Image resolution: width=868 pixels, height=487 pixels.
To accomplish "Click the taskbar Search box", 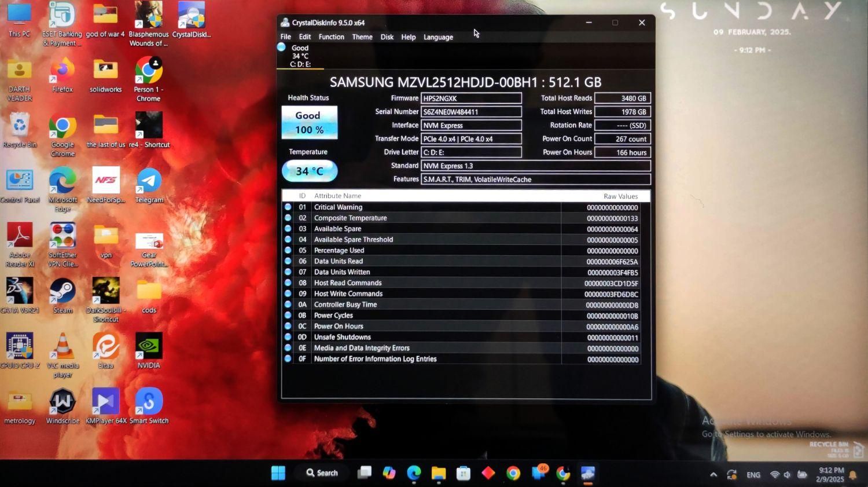I will tap(322, 473).
